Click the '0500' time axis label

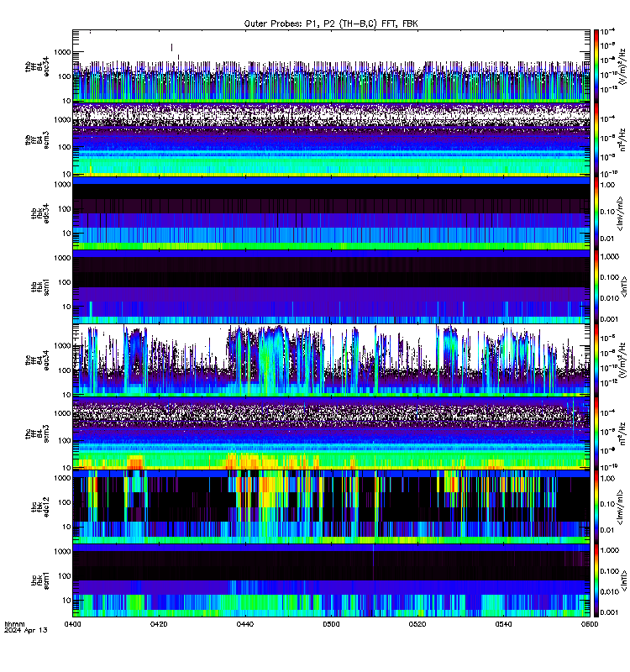(331, 624)
